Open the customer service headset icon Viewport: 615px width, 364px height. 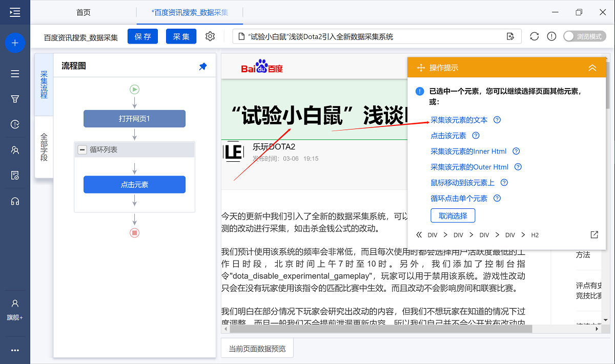click(x=15, y=201)
